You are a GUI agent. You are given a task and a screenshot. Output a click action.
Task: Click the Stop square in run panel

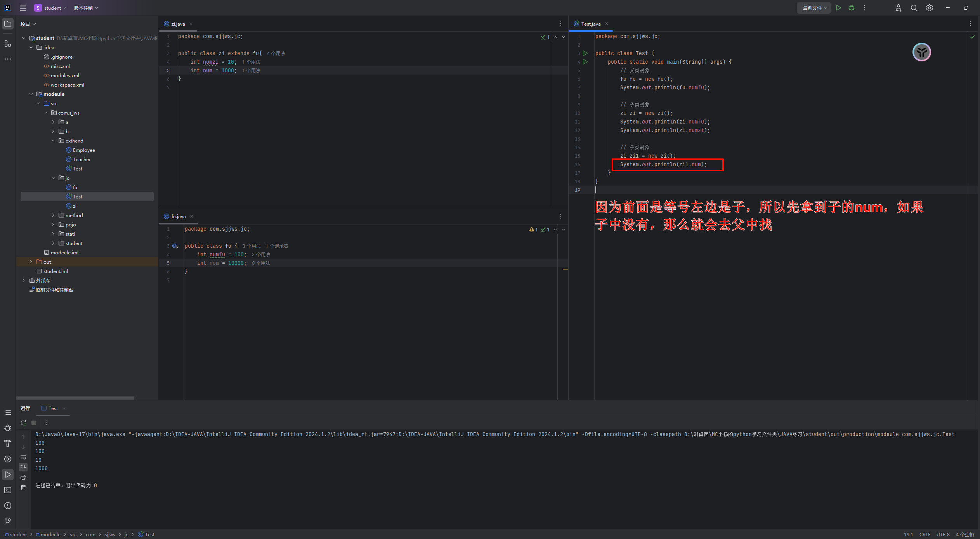pos(34,423)
